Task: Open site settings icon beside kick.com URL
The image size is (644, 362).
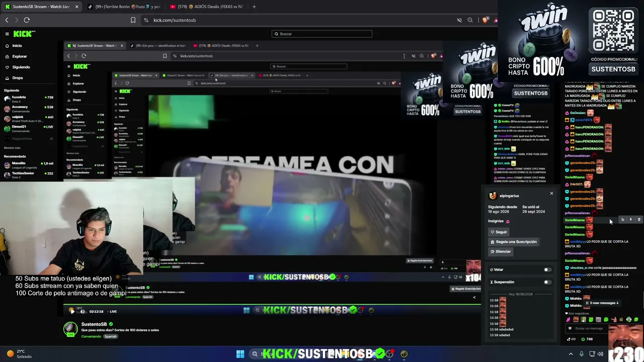Action: 146,20
